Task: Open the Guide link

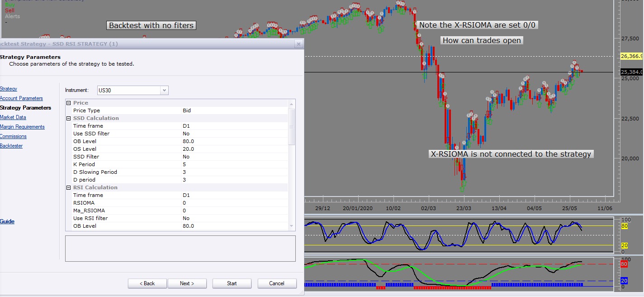Action: tap(7, 221)
